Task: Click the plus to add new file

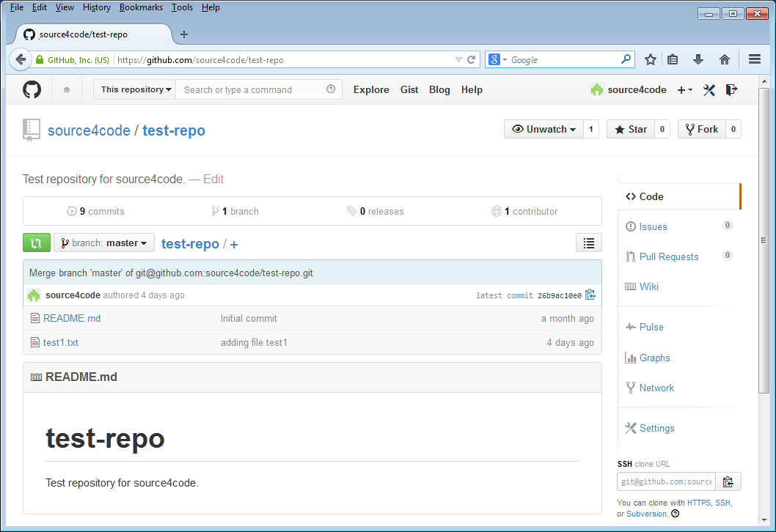Action: [234, 244]
